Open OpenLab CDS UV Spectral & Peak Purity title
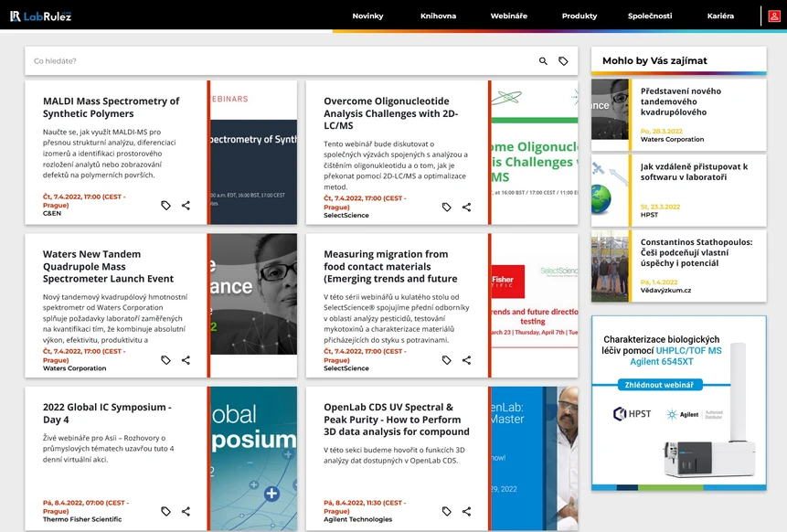 click(397, 420)
